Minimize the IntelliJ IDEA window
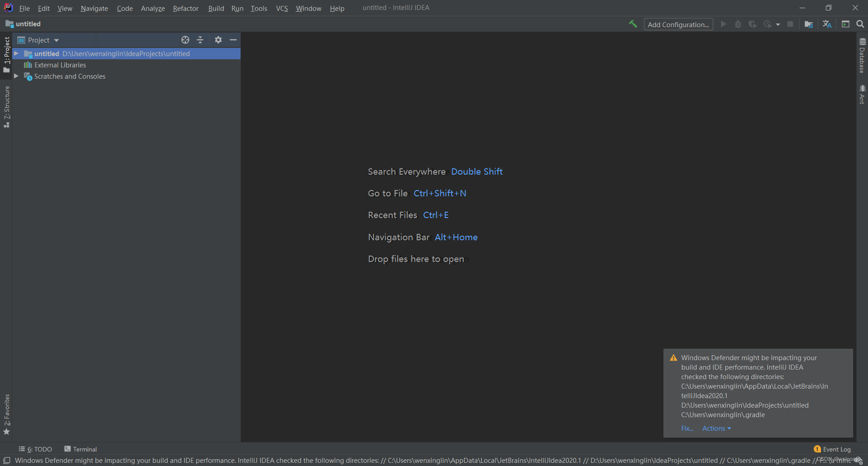The height and width of the screenshot is (466, 868). pos(802,8)
